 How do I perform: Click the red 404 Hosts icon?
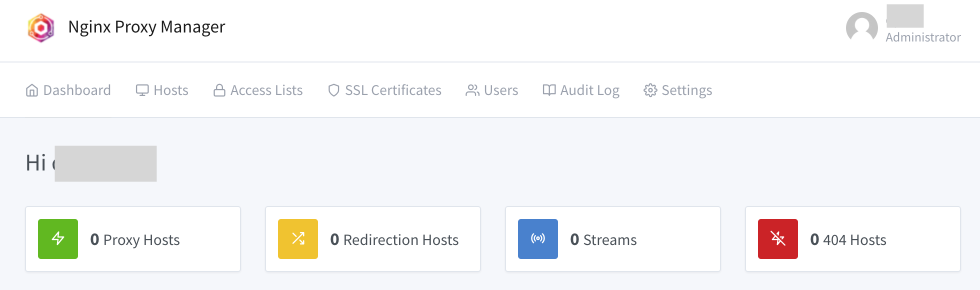pyautogui.click(x=778, y=239)
